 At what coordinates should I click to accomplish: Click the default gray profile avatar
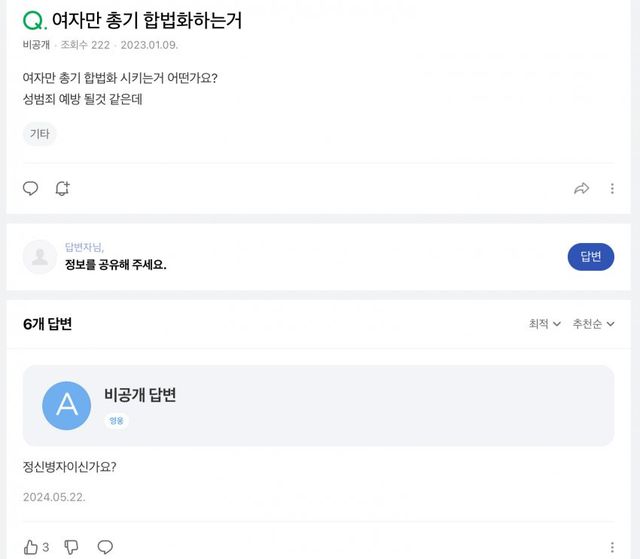point(40,257)
